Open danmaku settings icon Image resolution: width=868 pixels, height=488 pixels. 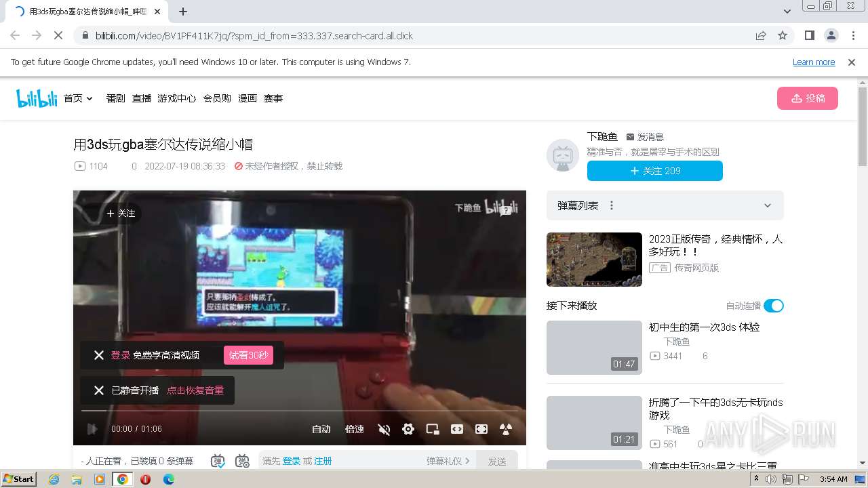[x=242, y=461]
